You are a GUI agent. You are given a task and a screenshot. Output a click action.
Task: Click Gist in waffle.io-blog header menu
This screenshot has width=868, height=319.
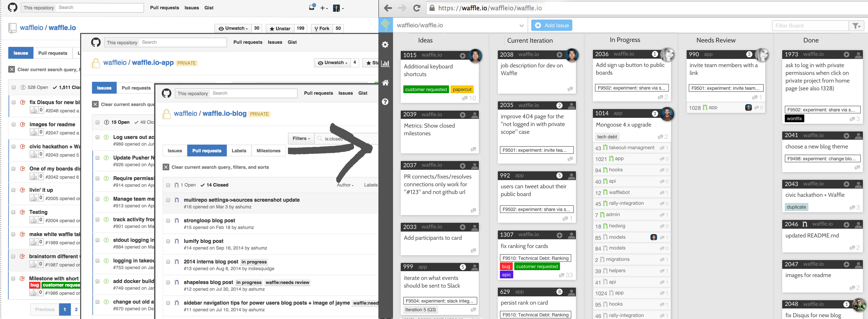tap(363, 93)
